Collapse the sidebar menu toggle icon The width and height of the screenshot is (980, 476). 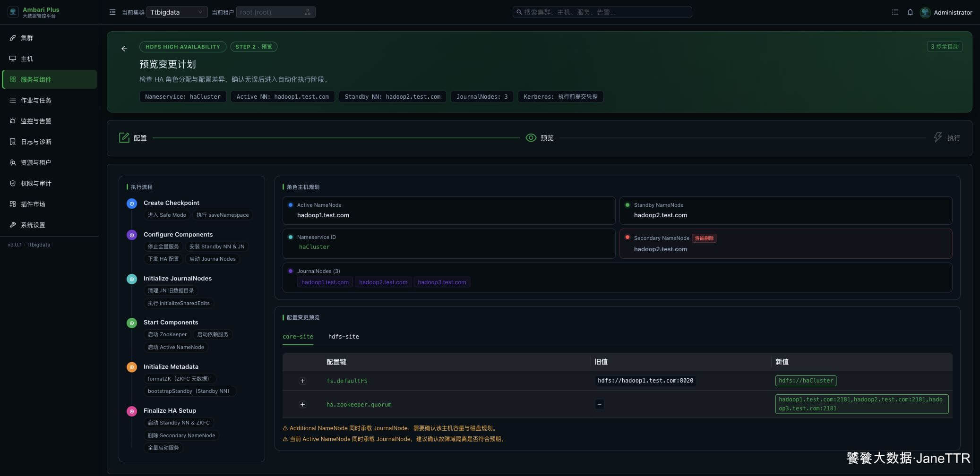(x=112, y=12)
